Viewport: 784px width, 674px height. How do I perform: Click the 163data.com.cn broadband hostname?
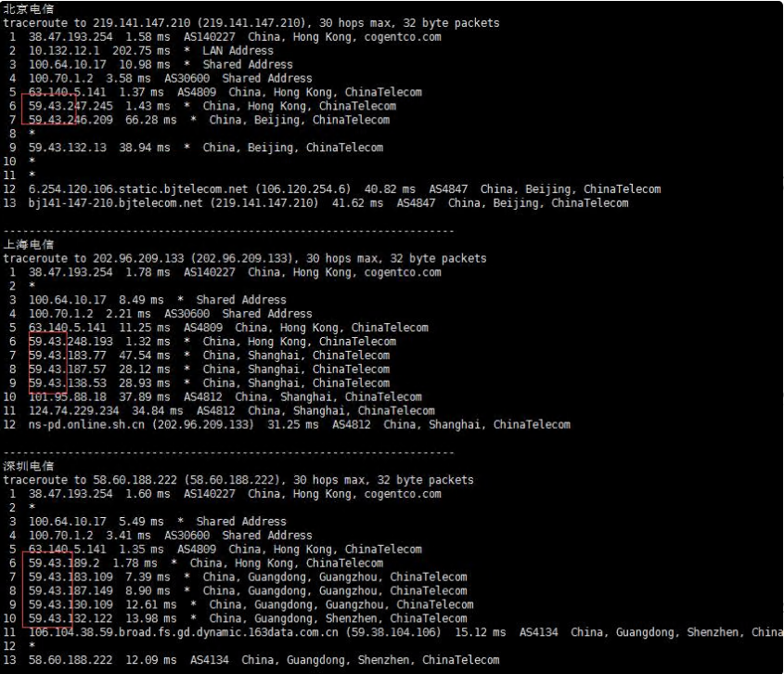[x=184, y=632]
